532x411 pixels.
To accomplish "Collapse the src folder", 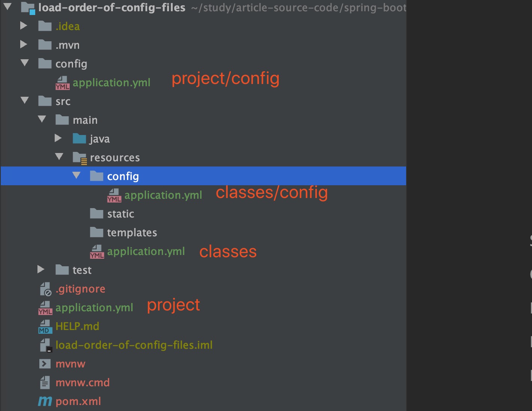I will (25, 100).
